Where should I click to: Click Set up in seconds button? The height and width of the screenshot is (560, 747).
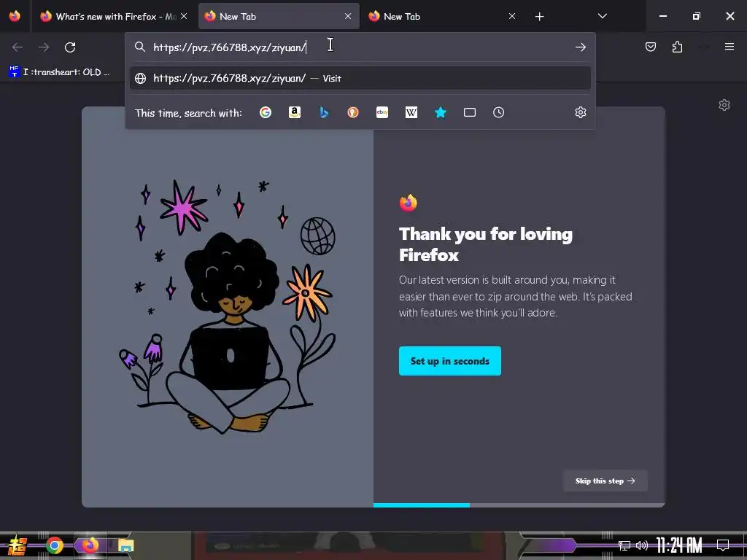point(449,361)
